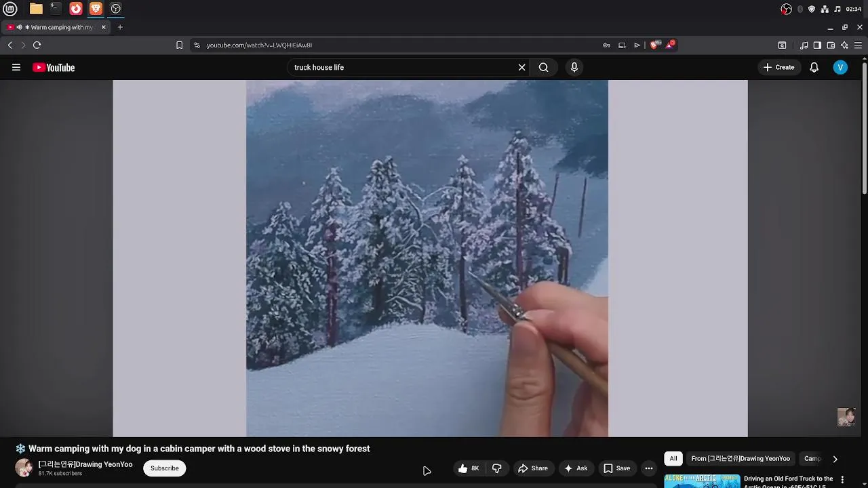Open the tab search icon in the toolbar
Viewport: 868px width, 488px height.
point(782,45)
